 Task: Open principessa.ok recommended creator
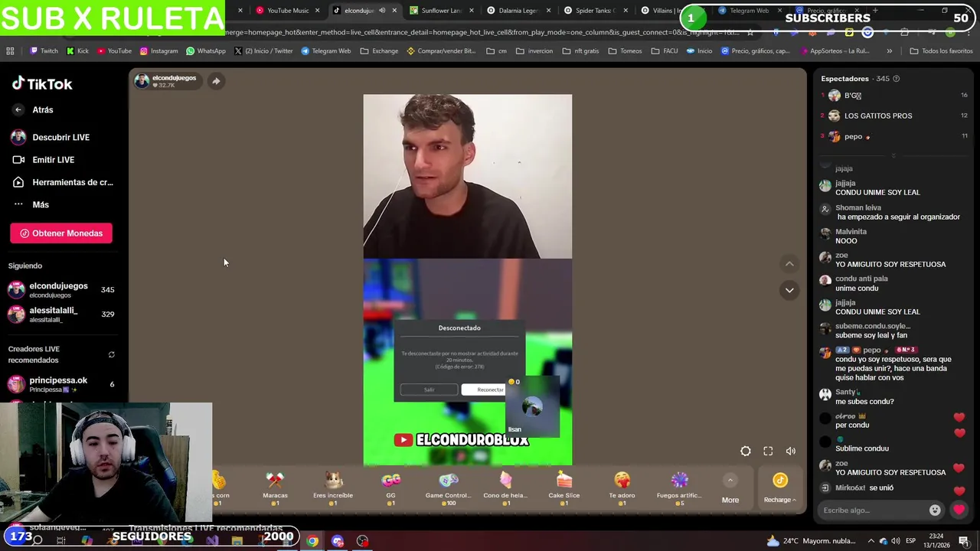61,384
